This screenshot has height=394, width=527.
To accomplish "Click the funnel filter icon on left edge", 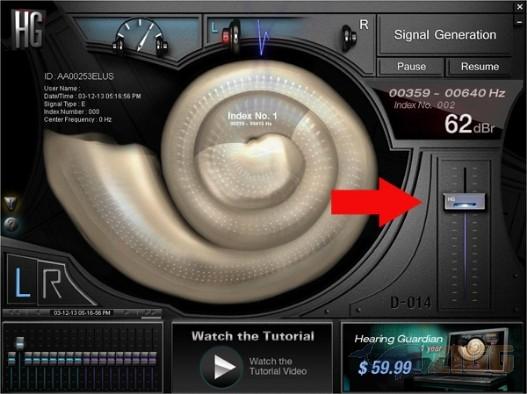I will (x=10, y=203).
